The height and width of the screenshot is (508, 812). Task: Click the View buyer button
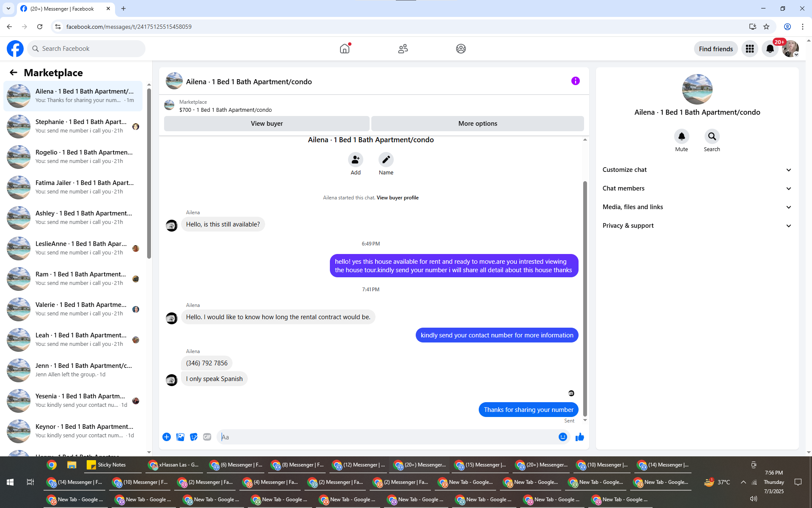pos(266,124)
